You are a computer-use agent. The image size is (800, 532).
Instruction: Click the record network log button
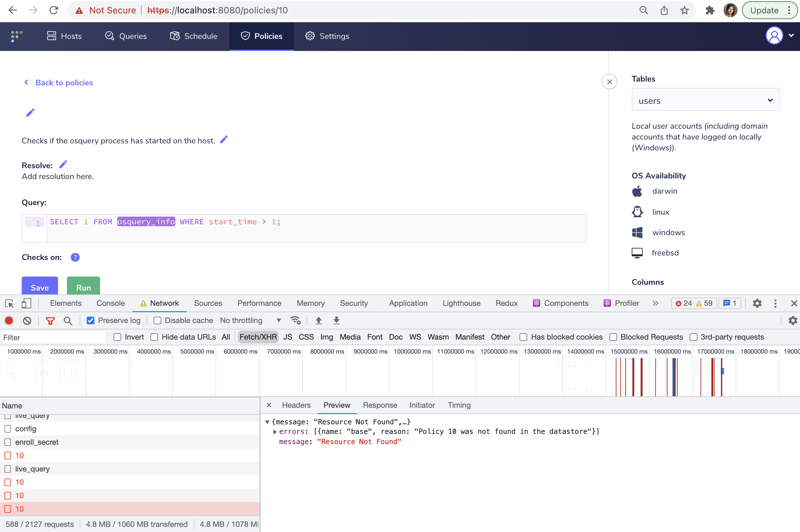pyautogui.click(x=9, y=320)
